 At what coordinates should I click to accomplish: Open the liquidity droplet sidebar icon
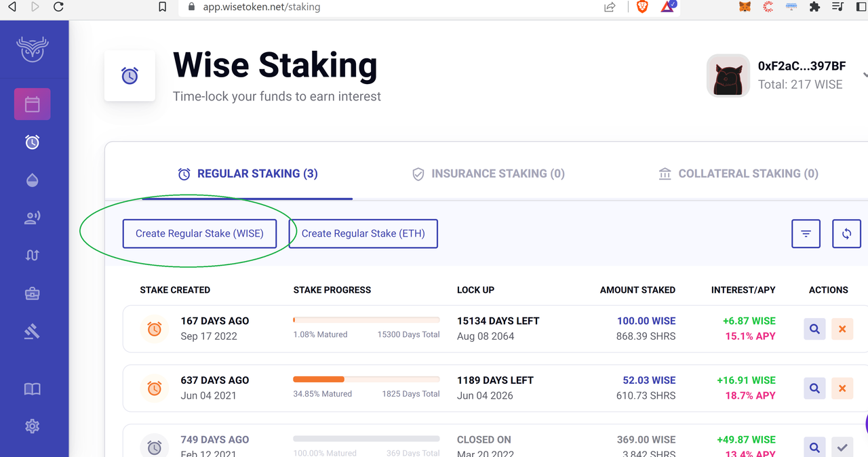coord(33,180)
